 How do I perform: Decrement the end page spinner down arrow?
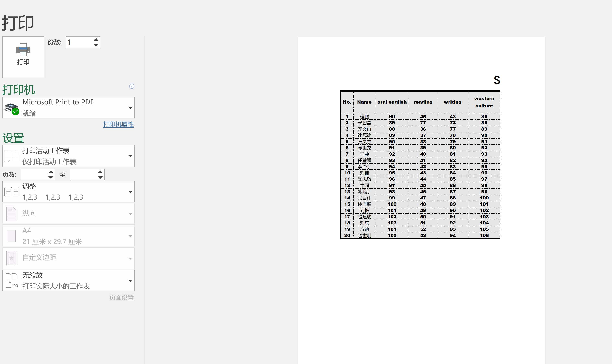coord(100,177)
